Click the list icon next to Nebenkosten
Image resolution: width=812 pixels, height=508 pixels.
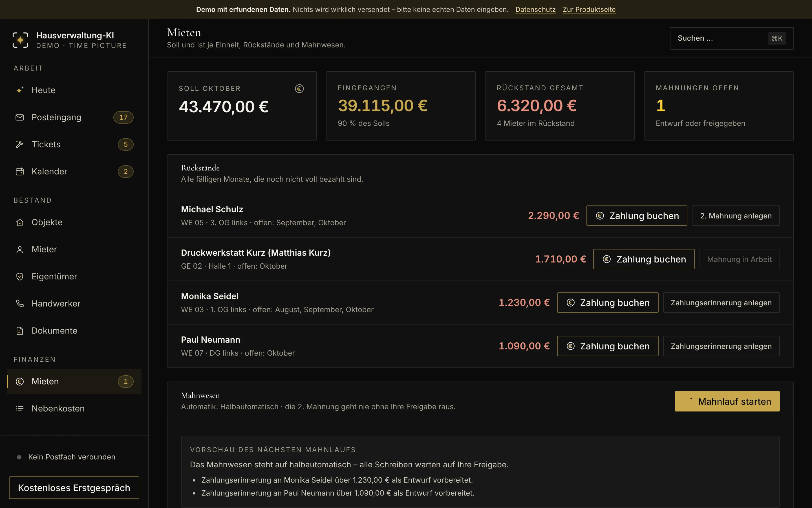[20, 409]
